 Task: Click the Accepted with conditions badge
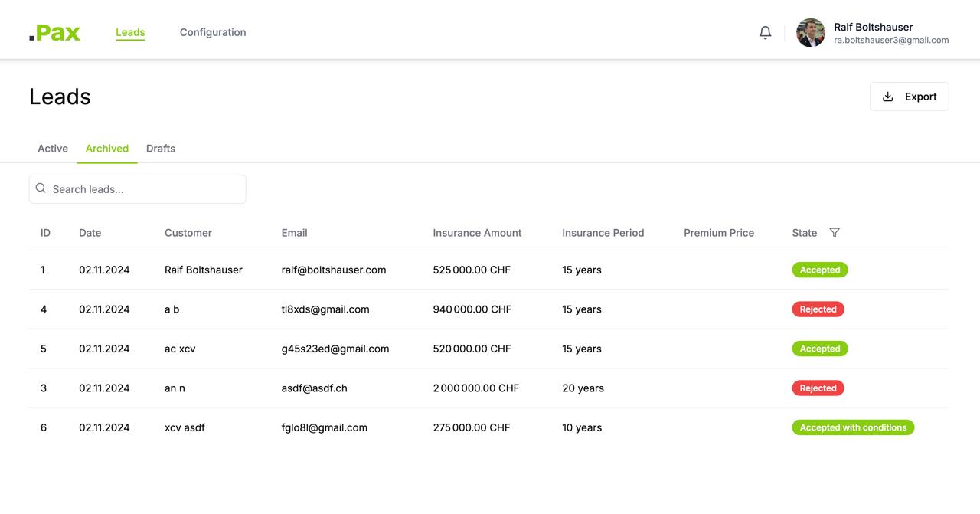click(852, 427)
